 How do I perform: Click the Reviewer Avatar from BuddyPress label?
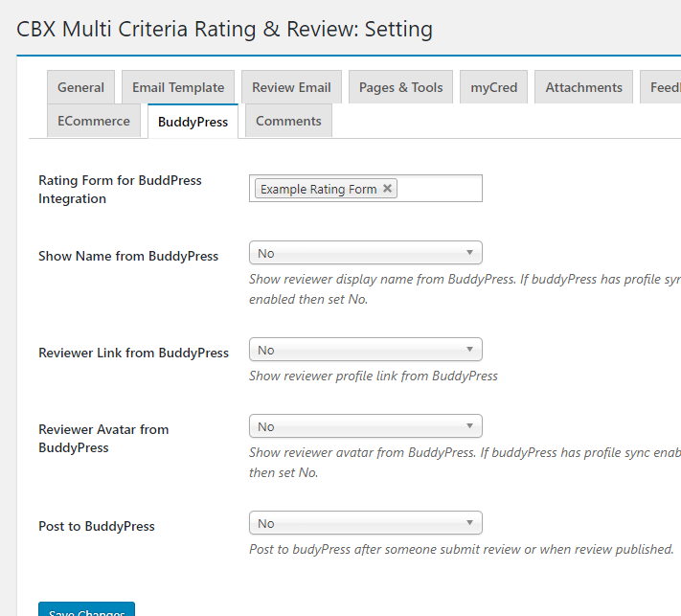tap(103, 439)
